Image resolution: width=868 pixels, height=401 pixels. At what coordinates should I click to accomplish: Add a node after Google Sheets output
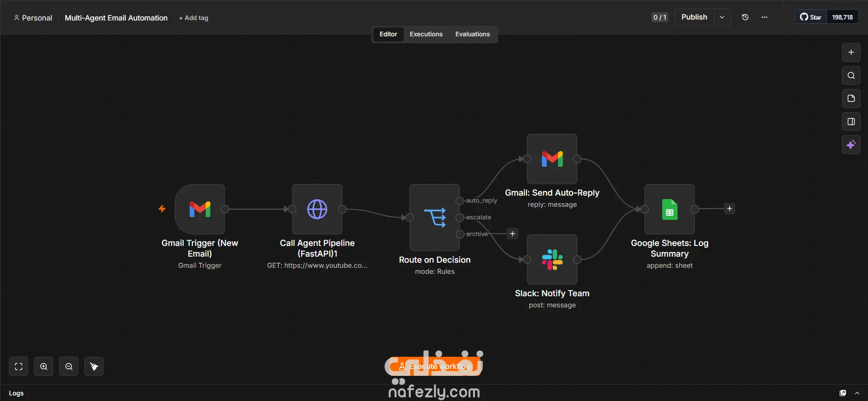pos(730,209)
